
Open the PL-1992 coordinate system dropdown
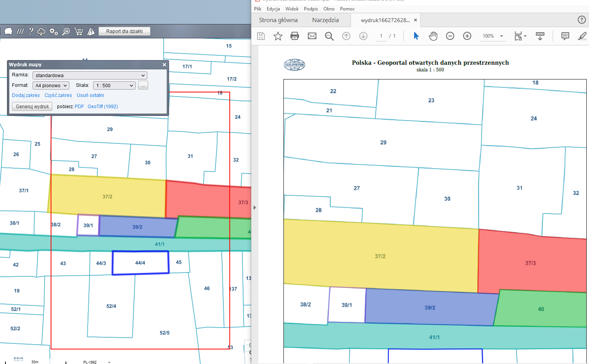tap(97, 362)
